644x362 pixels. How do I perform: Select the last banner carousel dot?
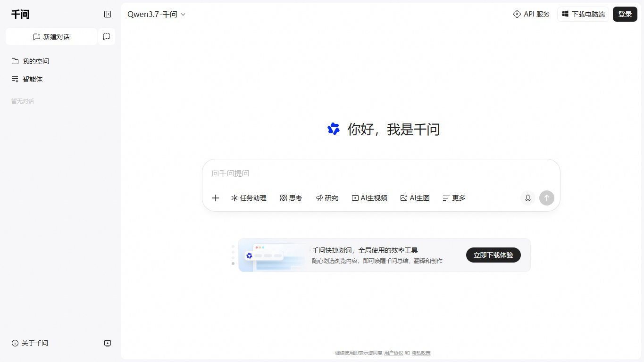[x=233, y=263]
